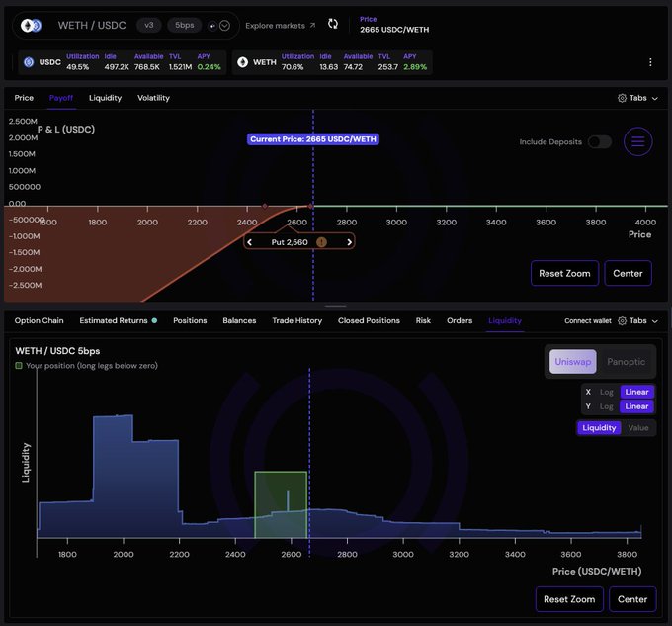672x626 pixels.
Task: Select the Payoff chart tab
Action: [x=61, y=98]
